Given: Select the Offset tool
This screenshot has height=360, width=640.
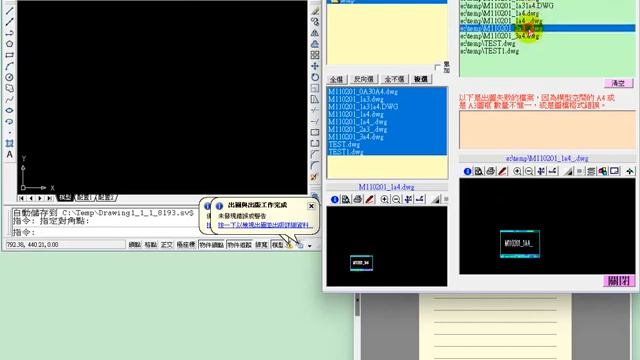Looking at the screenshot, I should tap(315, 44).
